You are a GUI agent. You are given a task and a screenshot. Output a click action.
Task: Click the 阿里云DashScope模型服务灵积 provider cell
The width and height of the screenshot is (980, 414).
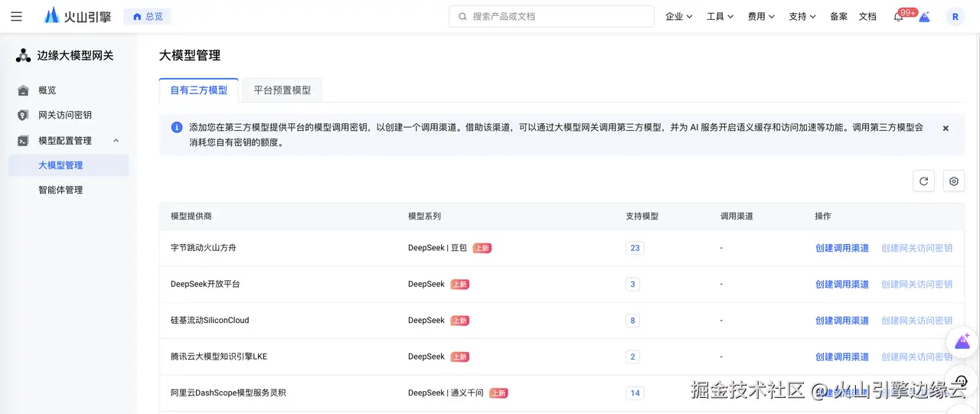coord(228,393)
